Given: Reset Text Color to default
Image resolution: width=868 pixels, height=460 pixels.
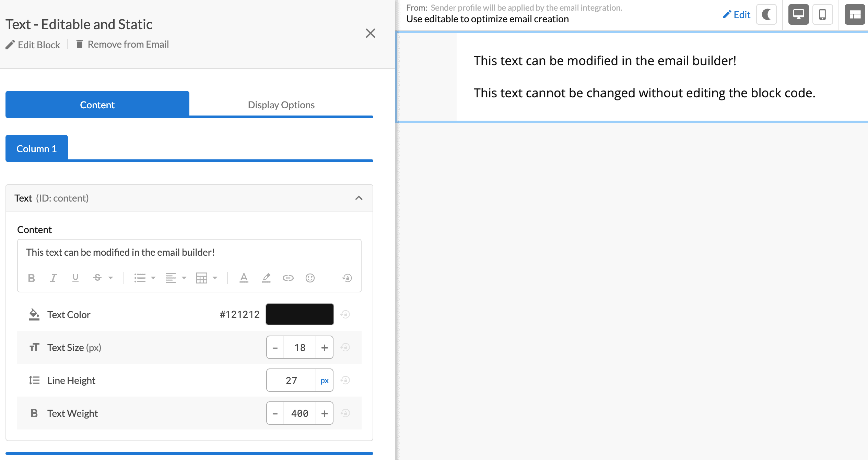Looking at the screenshot, I should coord(345,314).
